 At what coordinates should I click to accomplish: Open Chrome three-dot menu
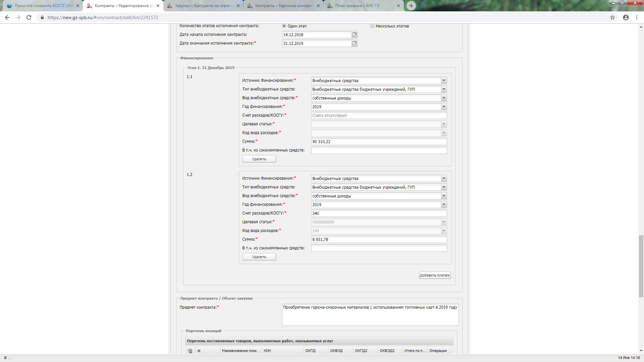[x=637, y=17]
